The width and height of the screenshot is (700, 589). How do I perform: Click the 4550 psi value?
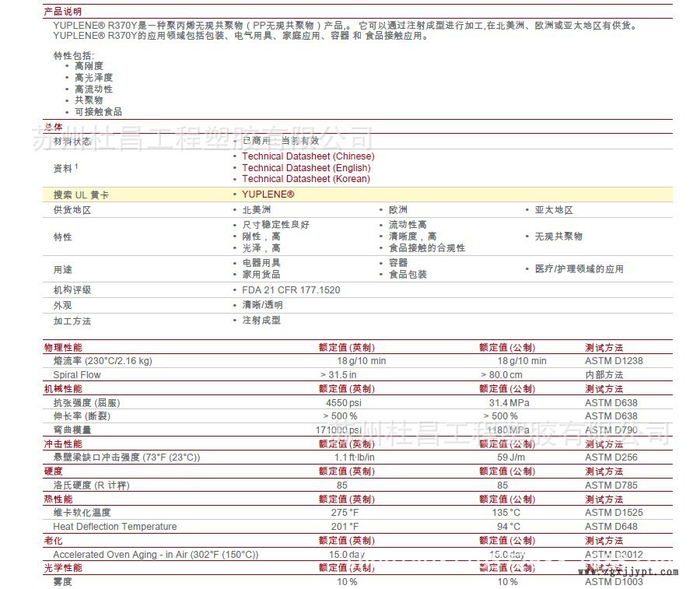343,403
